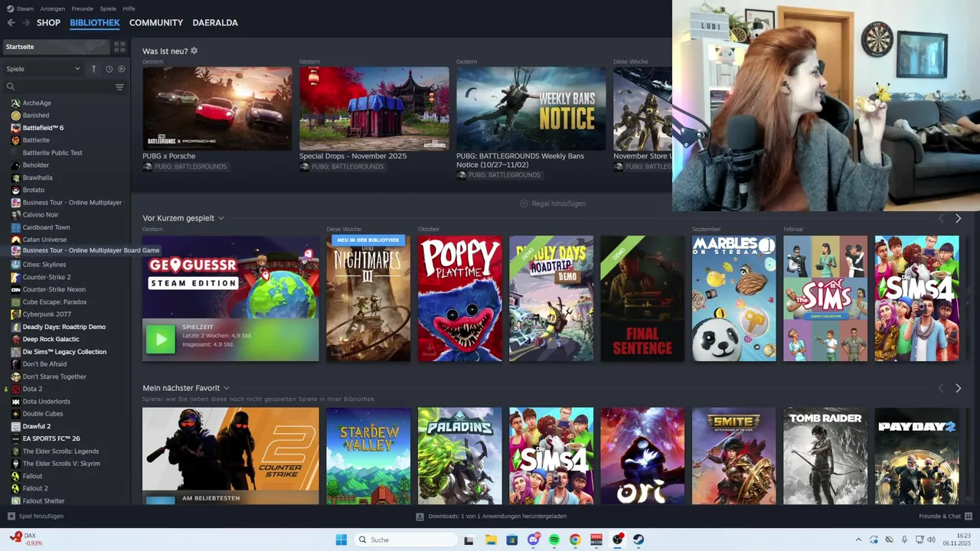Open advanced filter options icon

119,87
